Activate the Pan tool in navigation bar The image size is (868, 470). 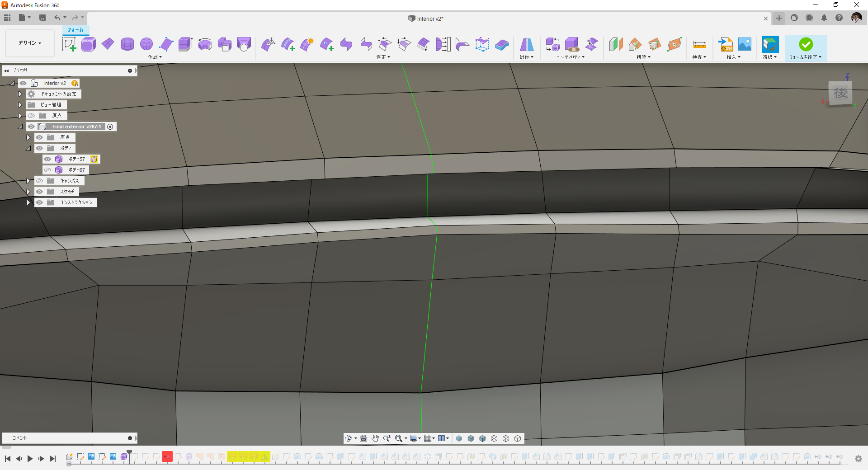[x=375, y=438]
